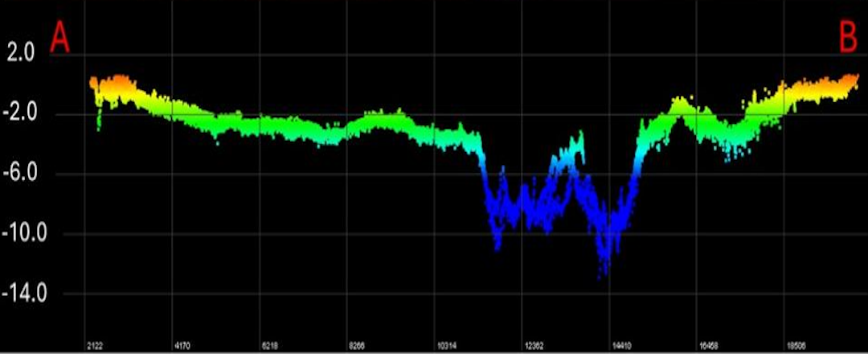Click the 10314 x-axis tick label
Screen dimensions: 868x354
(x=446, y=346)
